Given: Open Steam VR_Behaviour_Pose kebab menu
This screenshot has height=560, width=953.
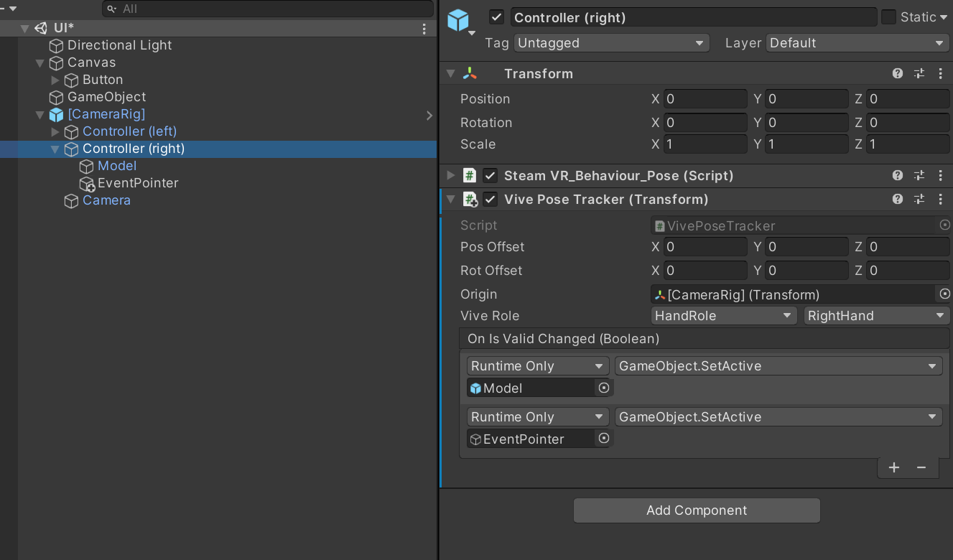Looking at the screenshot, I should click(x=941, y=175).
